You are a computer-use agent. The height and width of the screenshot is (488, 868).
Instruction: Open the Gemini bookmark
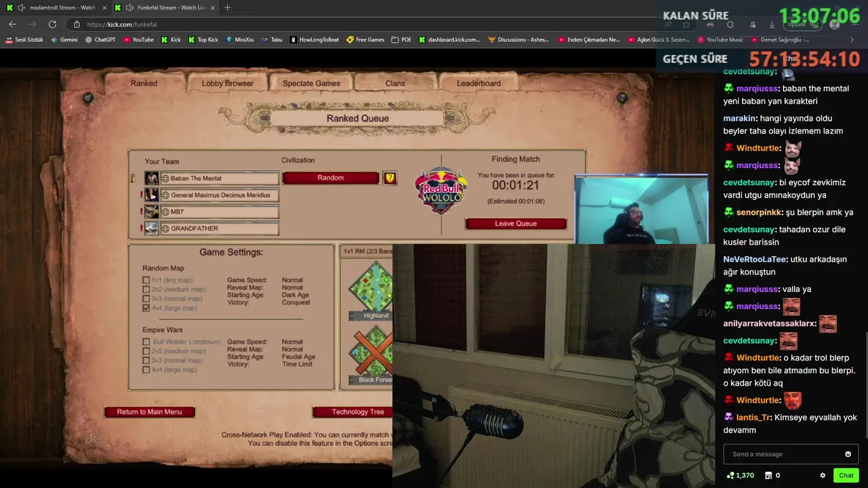[x=64, y=39]
